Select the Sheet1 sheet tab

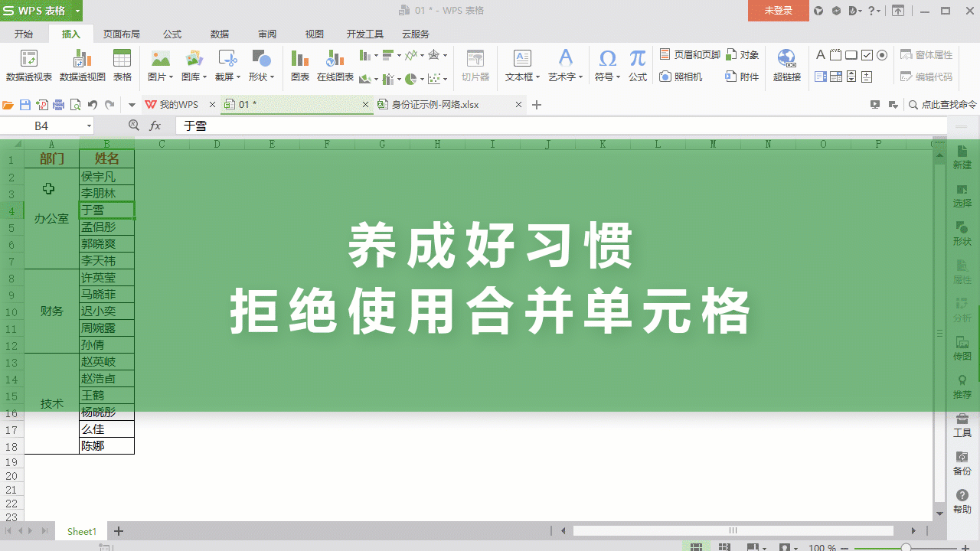tap(82, 531)
